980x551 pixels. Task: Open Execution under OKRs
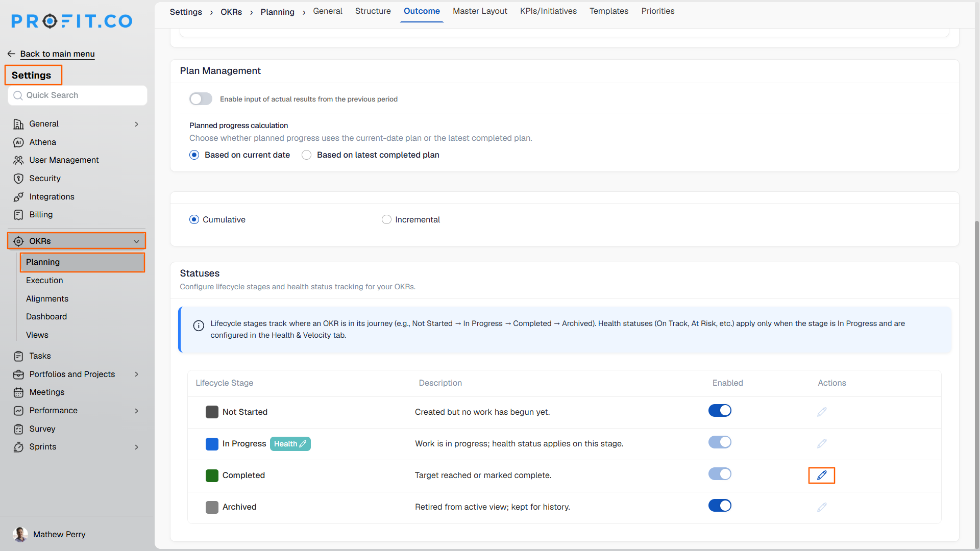44,281
